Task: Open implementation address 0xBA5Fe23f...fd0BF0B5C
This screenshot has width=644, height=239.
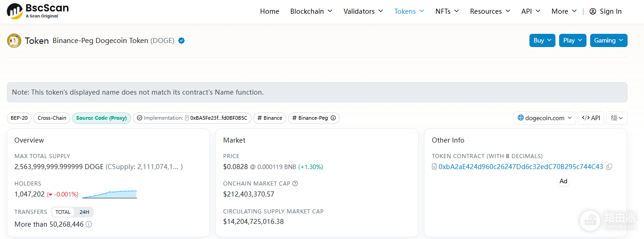Action: pyautogui.click(x=219, y=118)
